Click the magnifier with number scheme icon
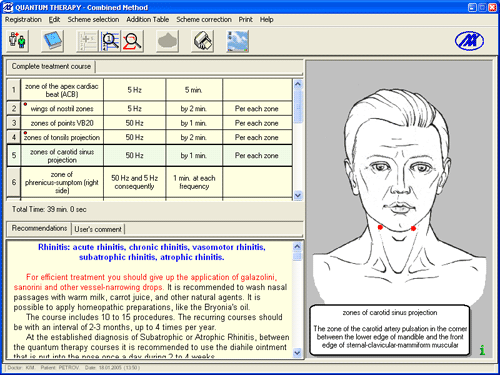 [110, 41]
